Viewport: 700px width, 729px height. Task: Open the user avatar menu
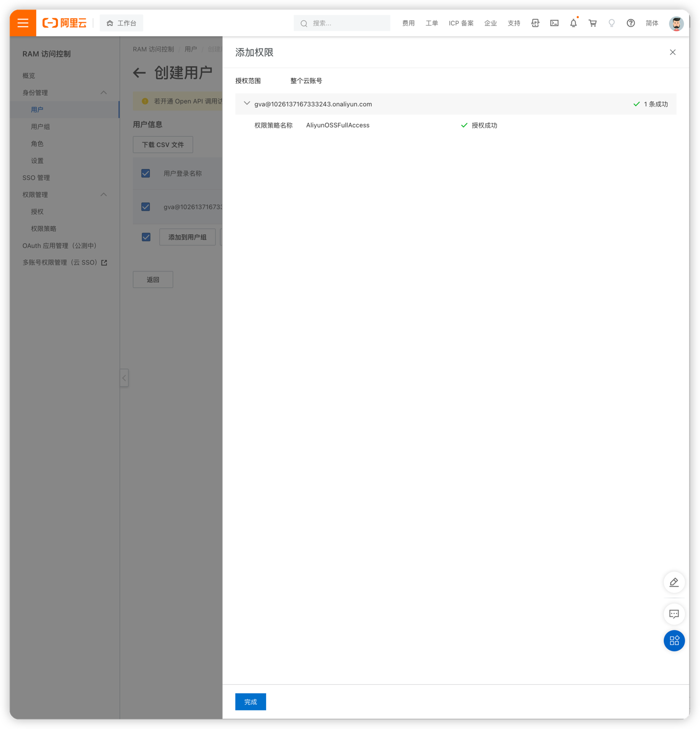point(676,23)
